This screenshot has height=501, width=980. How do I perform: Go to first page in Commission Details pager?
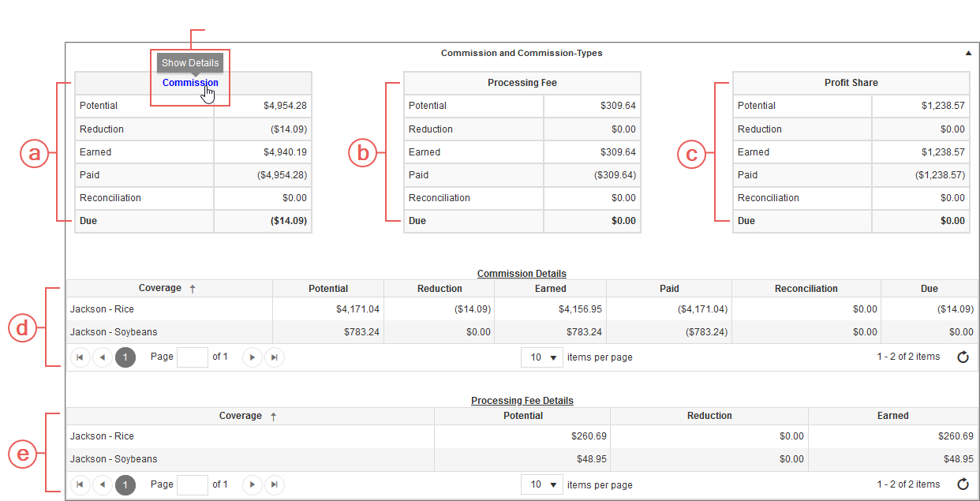[80, 357]
